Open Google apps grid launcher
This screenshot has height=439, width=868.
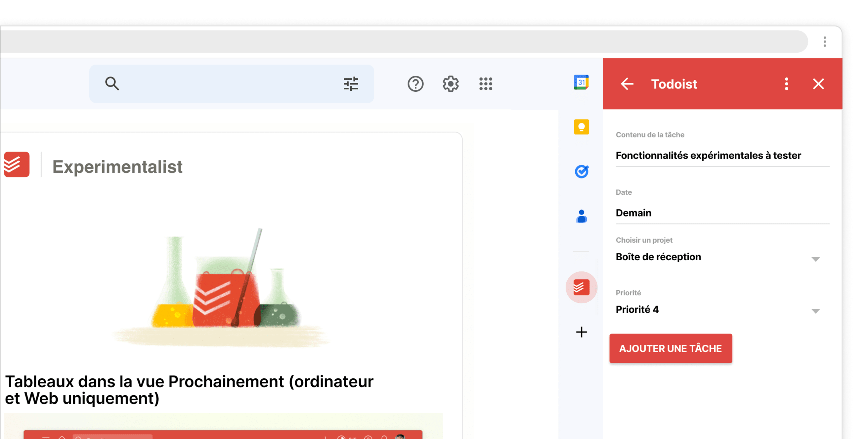point(486,84)
